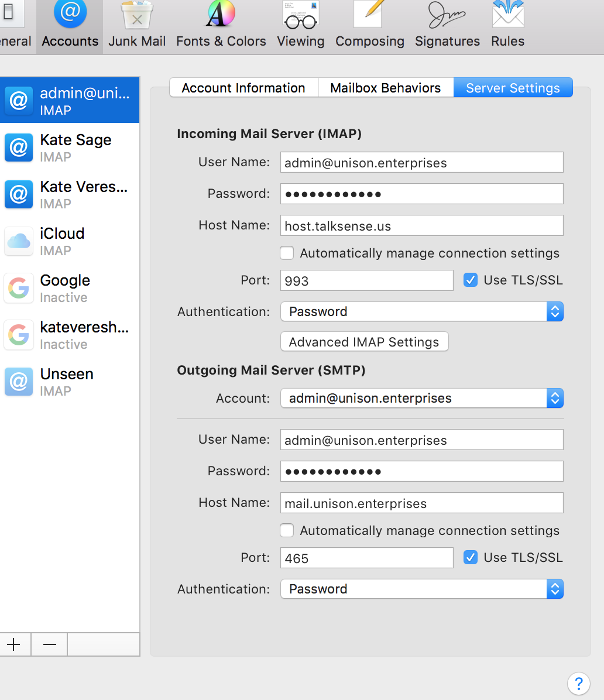This screenshot has width=604, height=700.
Task: Click incoming Host Name field host.talksense.us
Action: pos(422,226)
